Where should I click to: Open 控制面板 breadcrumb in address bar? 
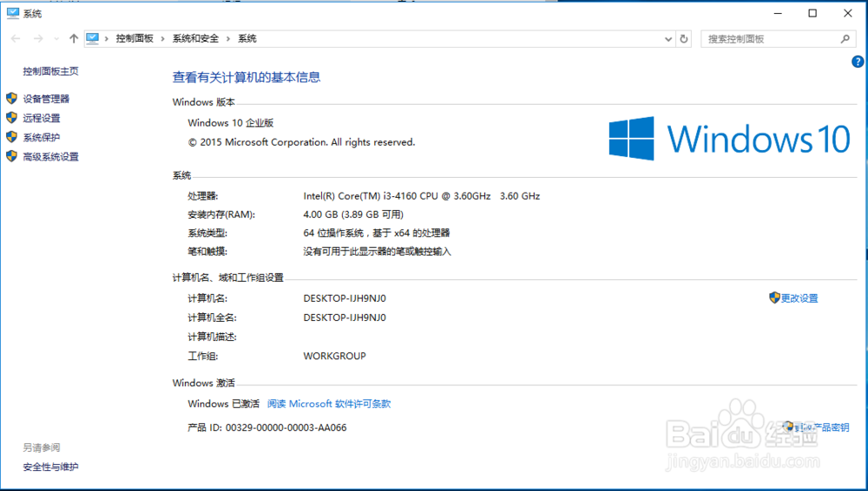pyautogui.click(x=135, y=38)
